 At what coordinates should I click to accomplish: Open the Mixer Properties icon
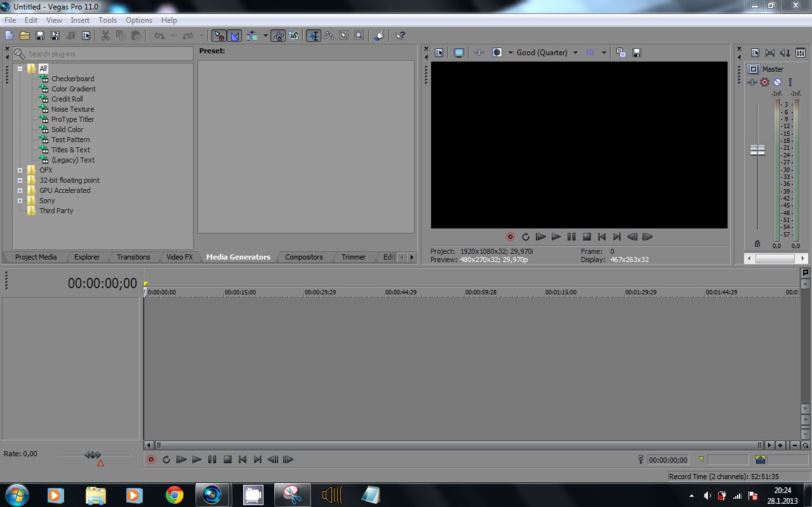click(755, 53)
